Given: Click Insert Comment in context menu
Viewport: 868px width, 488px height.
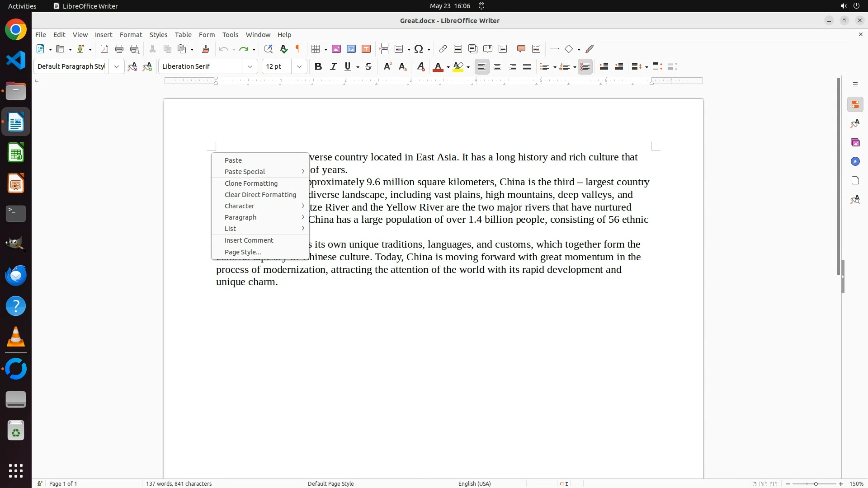Looking at the screenshot, I should pyautogui.click(x=249, y=240).
